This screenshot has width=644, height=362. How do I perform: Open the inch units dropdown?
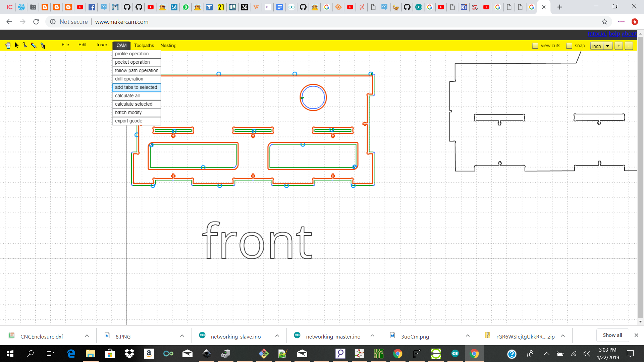607,46
